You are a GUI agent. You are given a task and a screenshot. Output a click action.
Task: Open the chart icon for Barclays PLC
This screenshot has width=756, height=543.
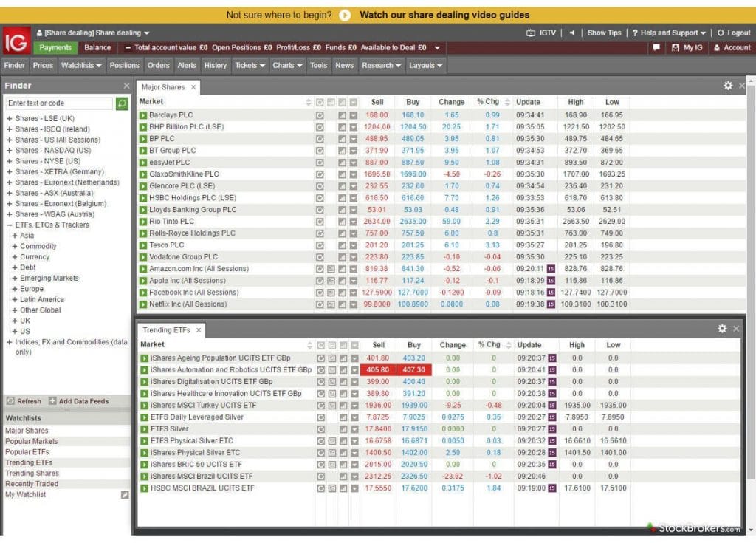[x=342, y=115]
